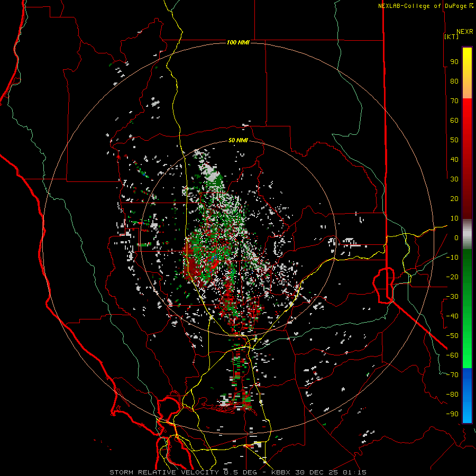Click the STORM RELATIVE VELOCITY product title

pyautogui.click(x=164, y=472)
